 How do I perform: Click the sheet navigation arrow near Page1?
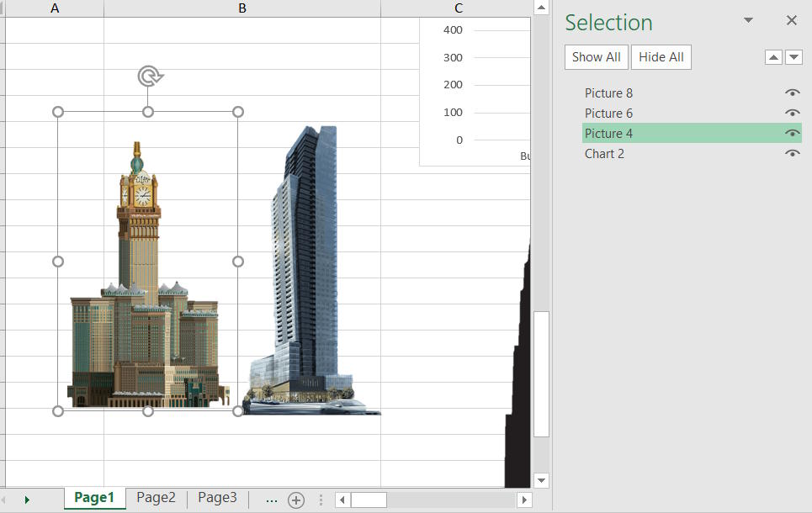tap(26, 498)
